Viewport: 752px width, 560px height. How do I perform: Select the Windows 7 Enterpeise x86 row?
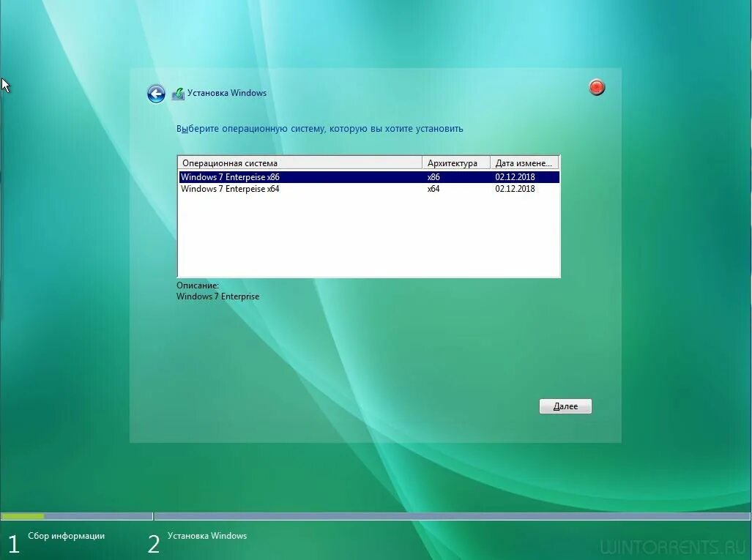(369, 177)
